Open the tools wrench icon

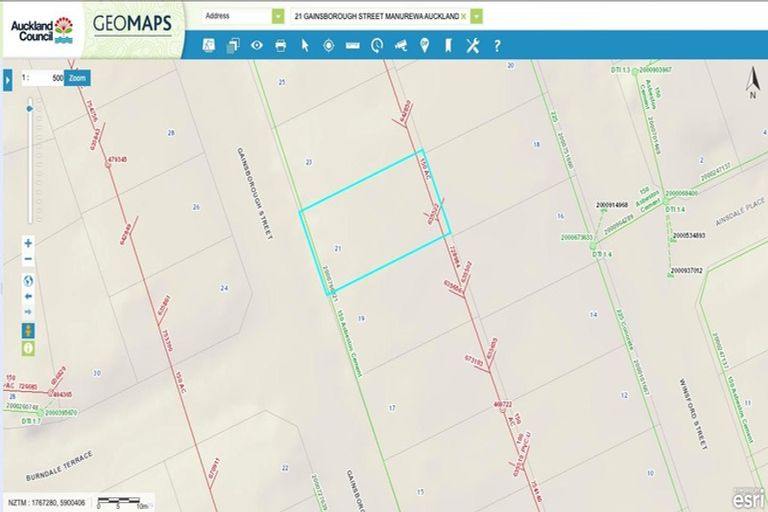click(473, 45)
